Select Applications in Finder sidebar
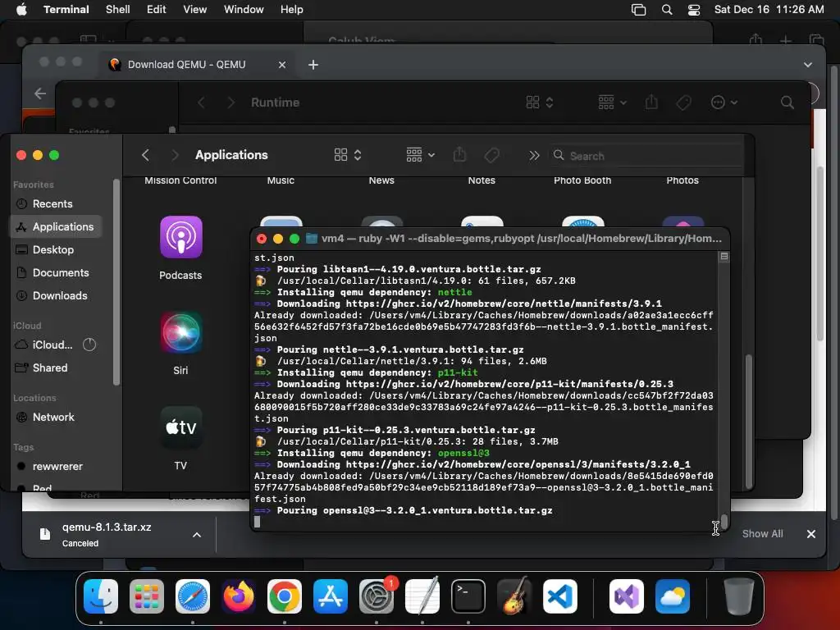Screen dimensions: 840x630 (x=56, y=227)
